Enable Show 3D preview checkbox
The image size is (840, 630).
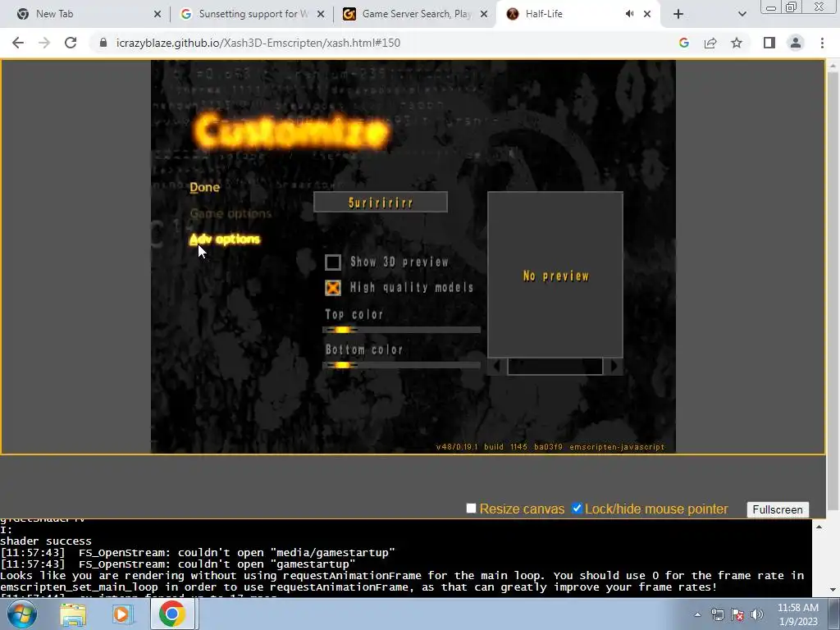click(x=333, y=262)
